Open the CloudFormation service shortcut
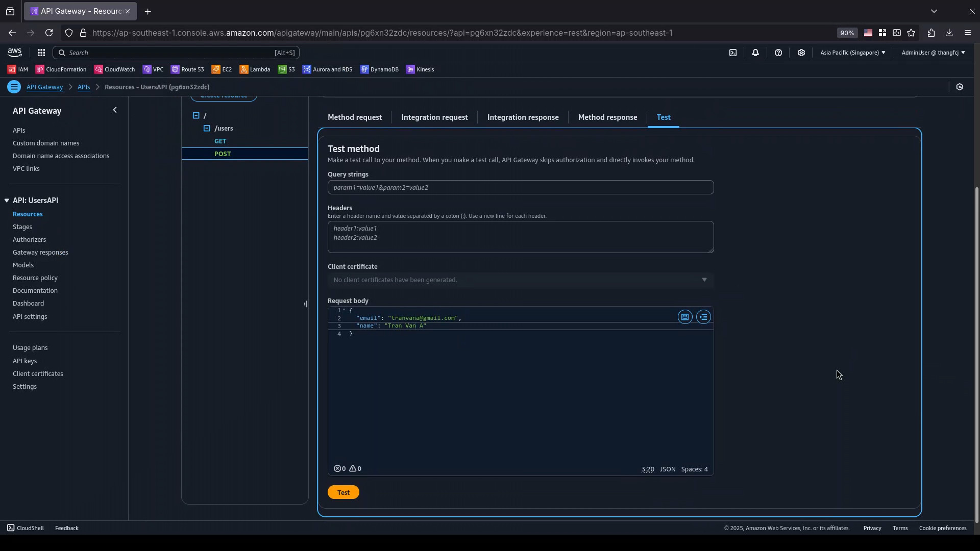The image size is (980, 551). [x=61, y=69]
